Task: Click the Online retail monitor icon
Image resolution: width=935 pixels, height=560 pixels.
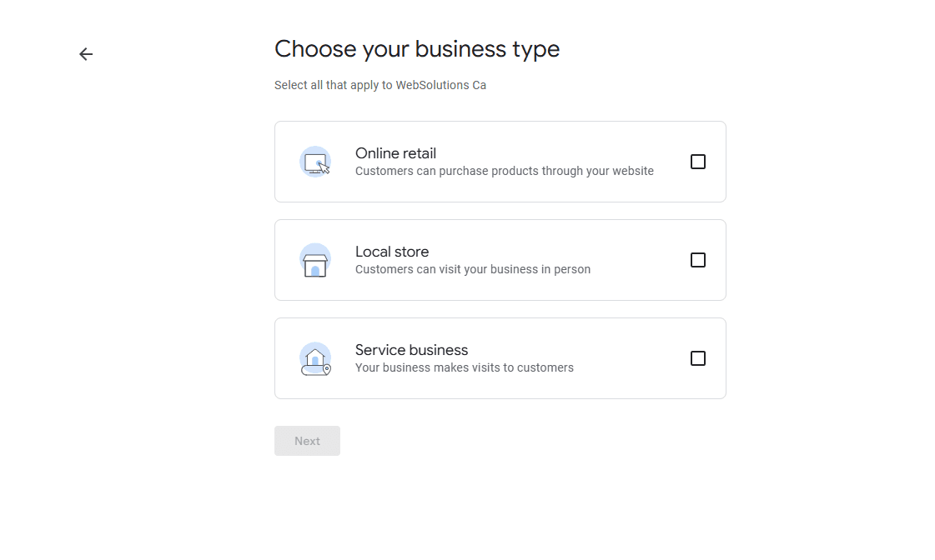Action: click(x=315, y=161)
